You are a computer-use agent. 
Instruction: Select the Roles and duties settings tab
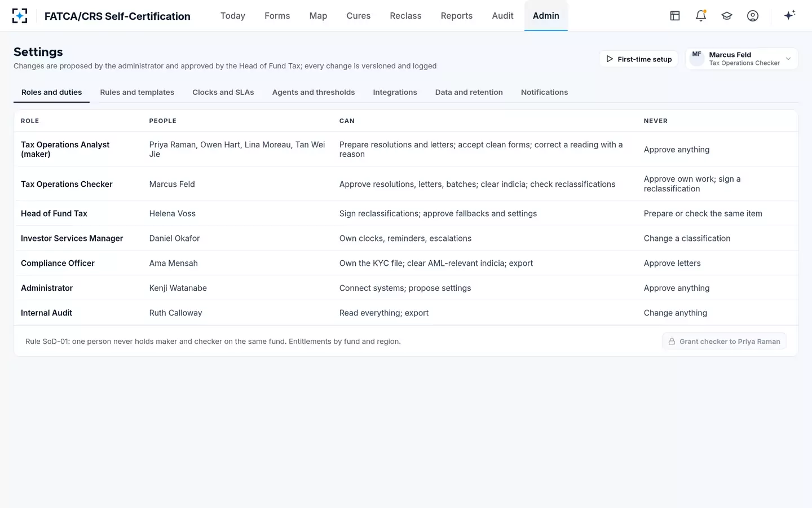(x=51, y=93)
